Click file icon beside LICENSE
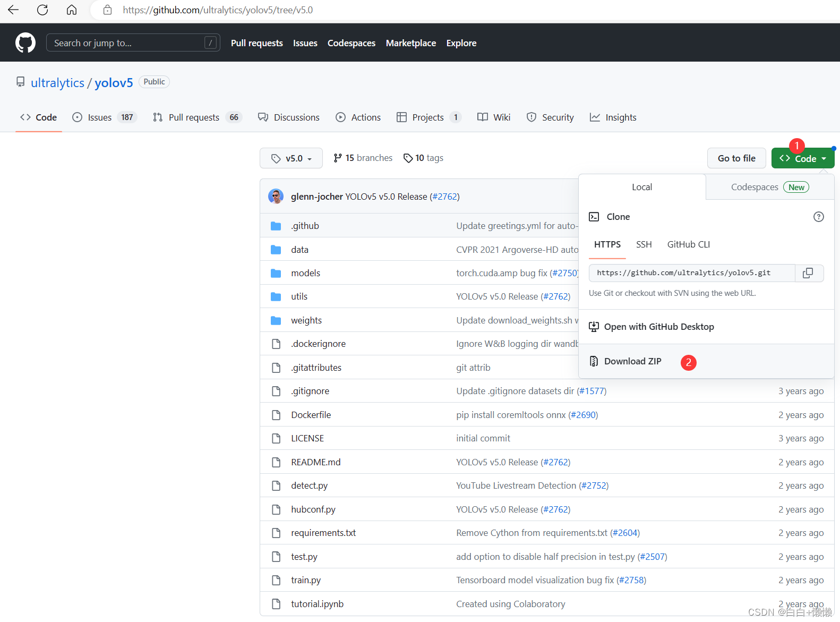The width and height of the screenshot is (840, 622). coord(276,438)
